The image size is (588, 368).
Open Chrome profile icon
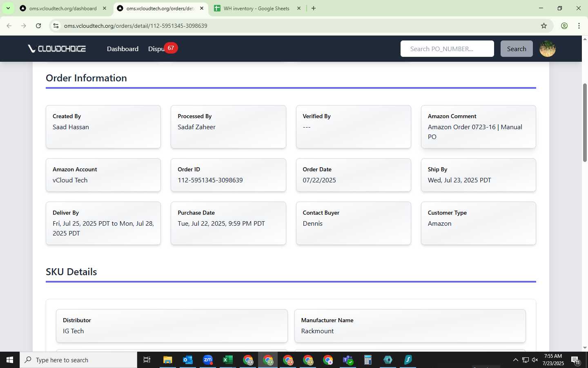pyautogui.click(x=564, y=26)
